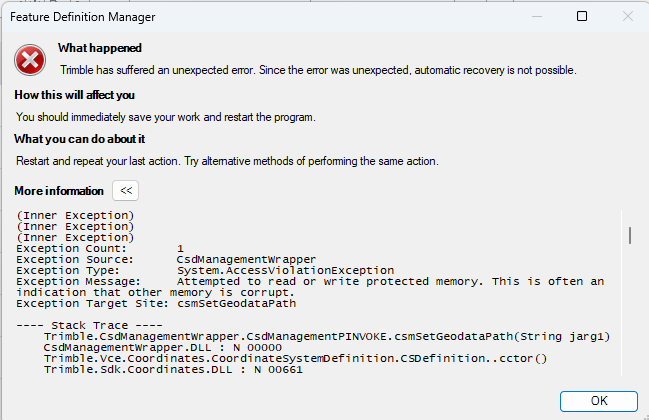Click the details scrollbar thumb
The height and width of the screenshot is (420, 649).
(x=629, y=235)
